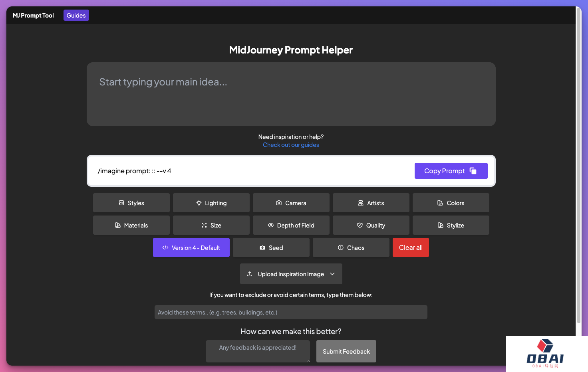The height and width of the screenshot is (372, 588).
Task: Click the camera icon on Camera button
Action: point(279,203)
